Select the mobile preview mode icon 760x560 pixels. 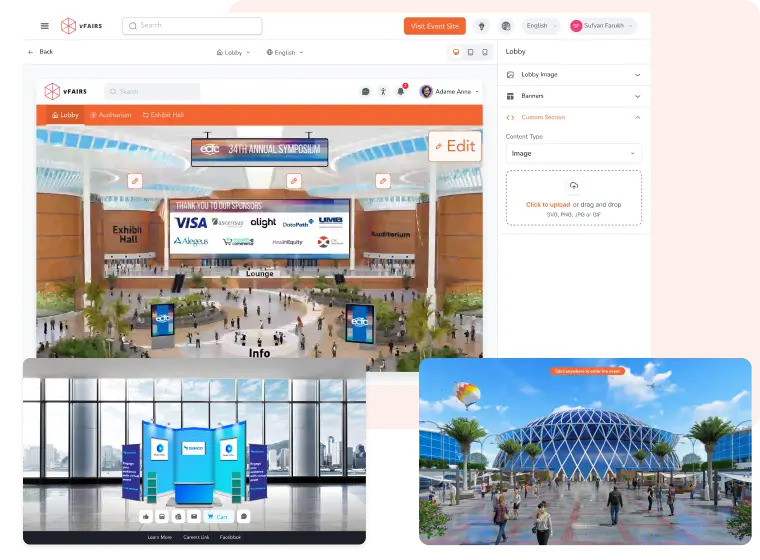point(485,52)
